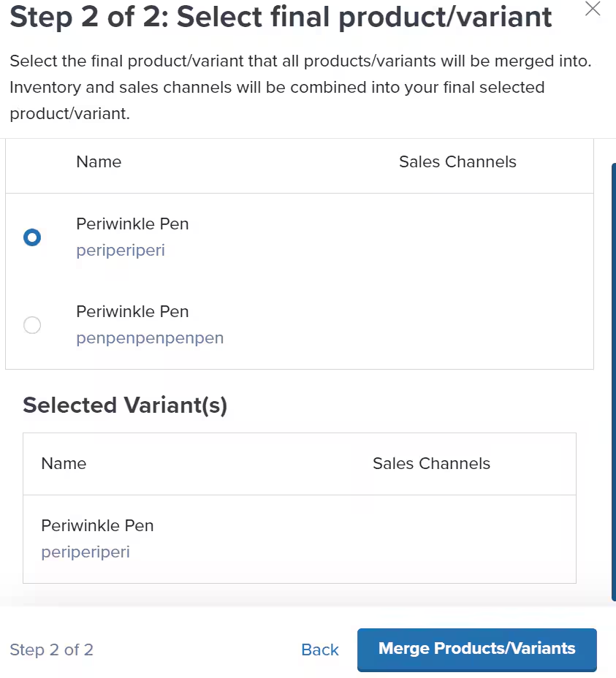The height and width of the screenshot is (678, 616).
Task: Click Periwinkle Pen above penpenpenpenpen
Action: [132, 312]
